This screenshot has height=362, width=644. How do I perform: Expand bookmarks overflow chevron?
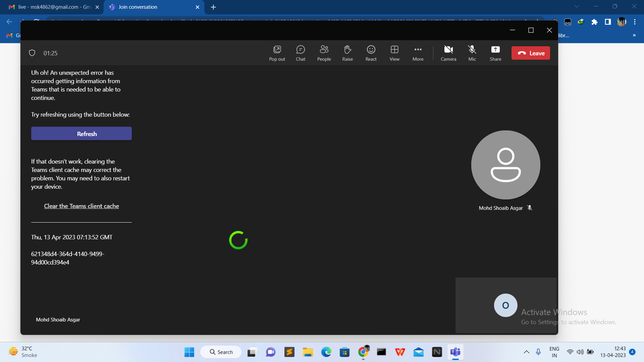point(634,35)
